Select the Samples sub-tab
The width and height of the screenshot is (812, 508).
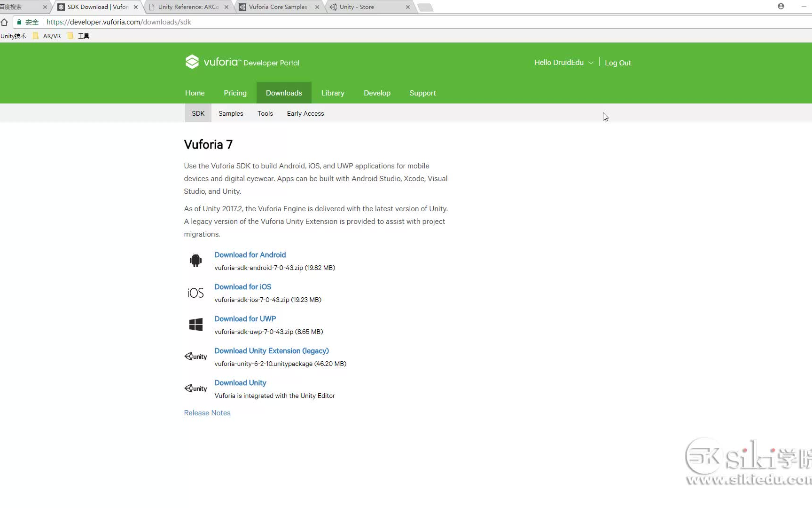tap(231, 113)
